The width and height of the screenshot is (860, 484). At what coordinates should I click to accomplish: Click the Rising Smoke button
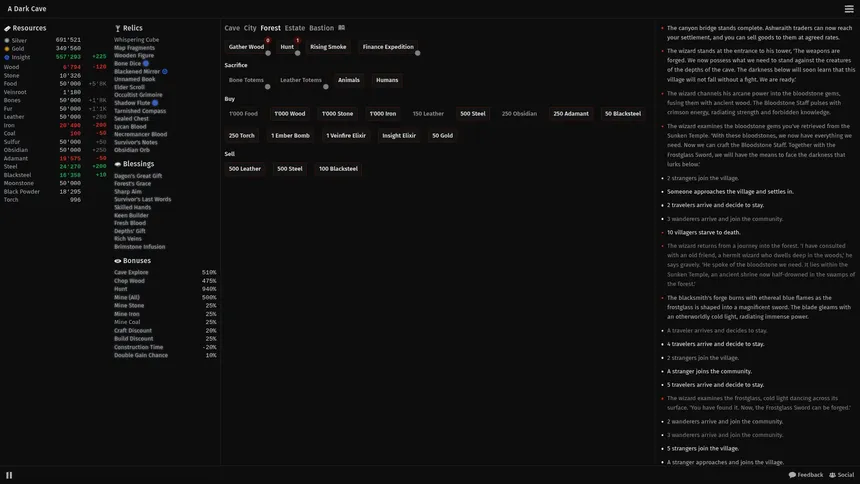tap(328, 47)
